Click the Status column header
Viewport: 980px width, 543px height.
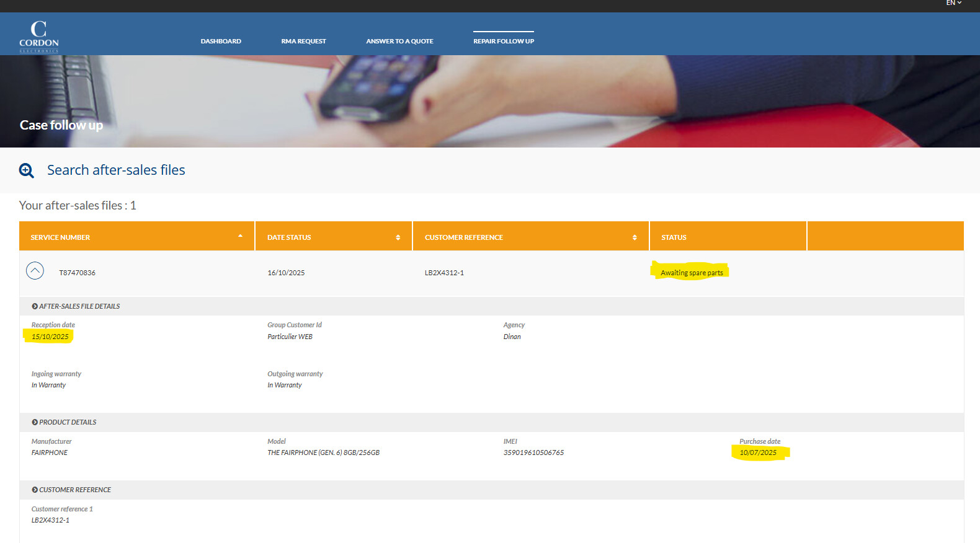click(674, 237)
